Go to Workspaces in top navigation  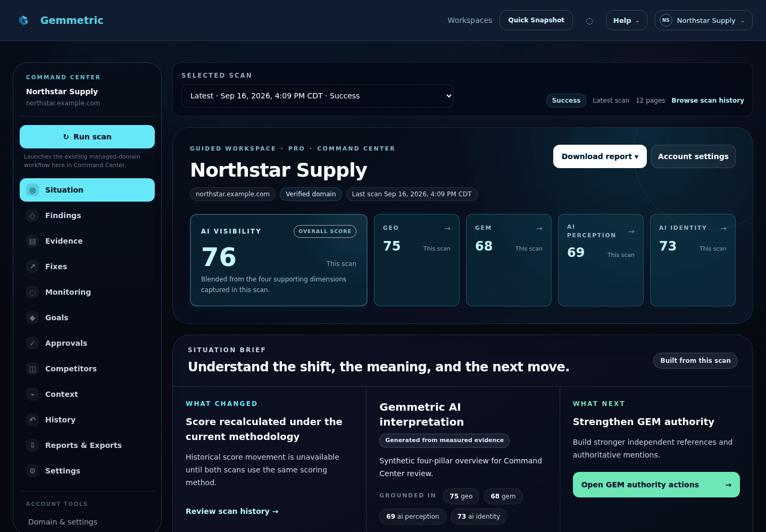[x=470, y=20]
